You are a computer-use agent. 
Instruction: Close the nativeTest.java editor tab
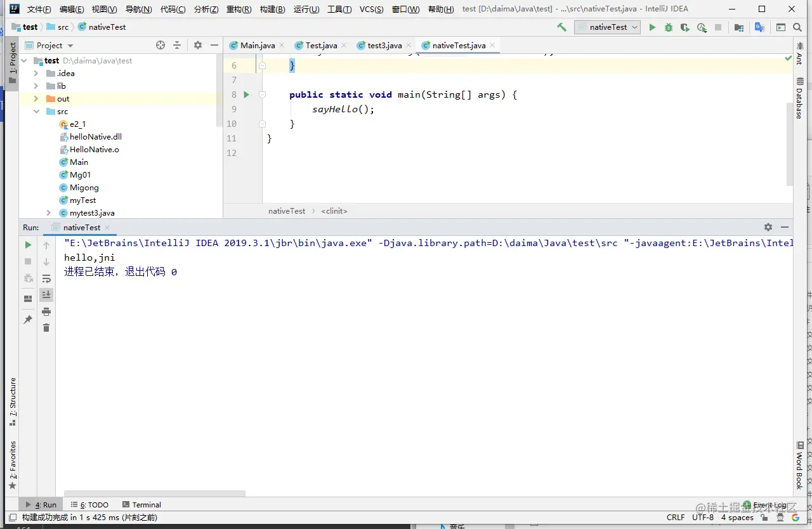click(x=492, y=46)
